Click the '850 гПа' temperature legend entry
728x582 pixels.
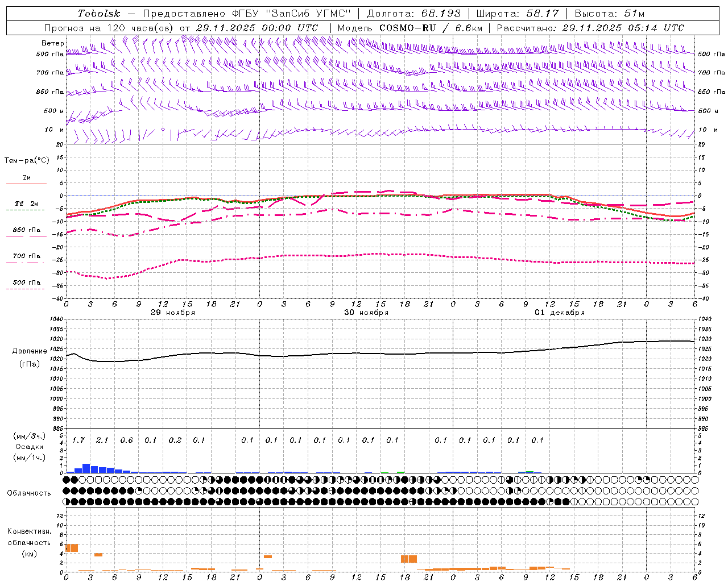[x=26, y=230]
